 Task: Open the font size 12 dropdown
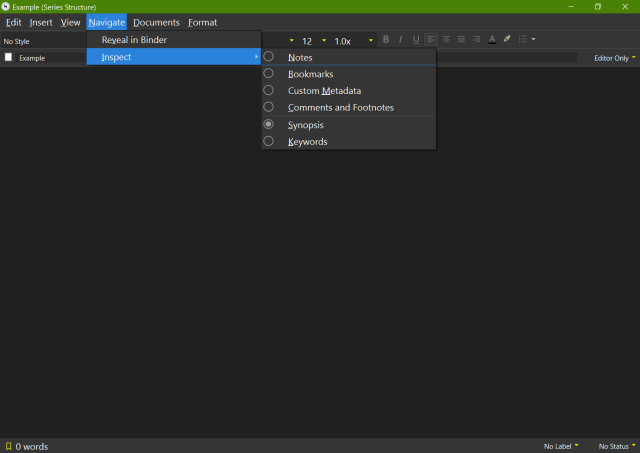314,41
